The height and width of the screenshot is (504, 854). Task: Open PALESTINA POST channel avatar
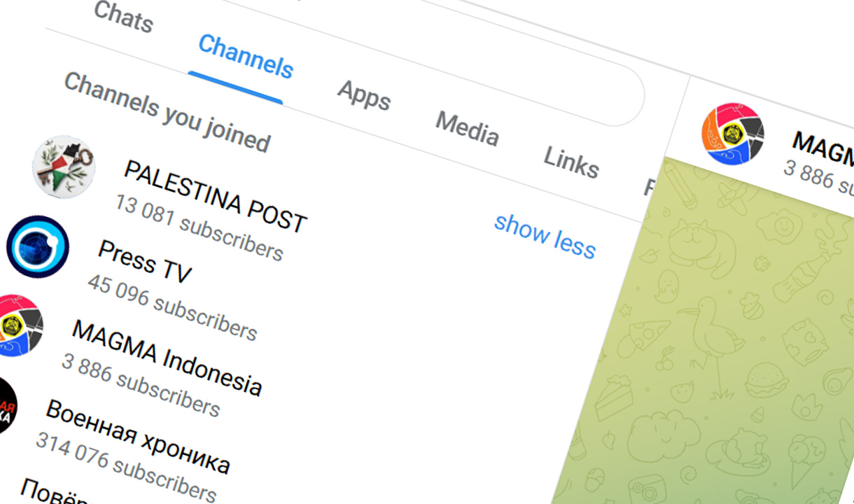point(64,167)
